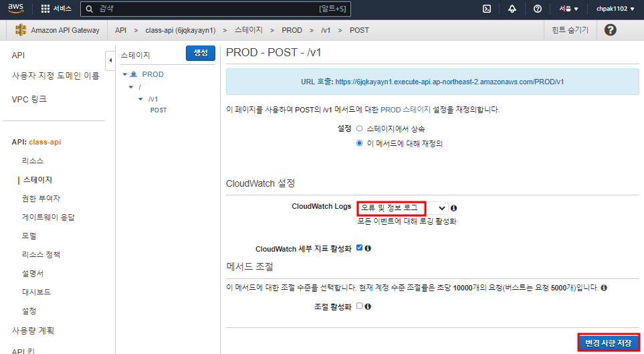Show info icon next to throttling enable checkbox
This screenshot has width=644, height=354.
pyautogui.click(x=368, y=306)
